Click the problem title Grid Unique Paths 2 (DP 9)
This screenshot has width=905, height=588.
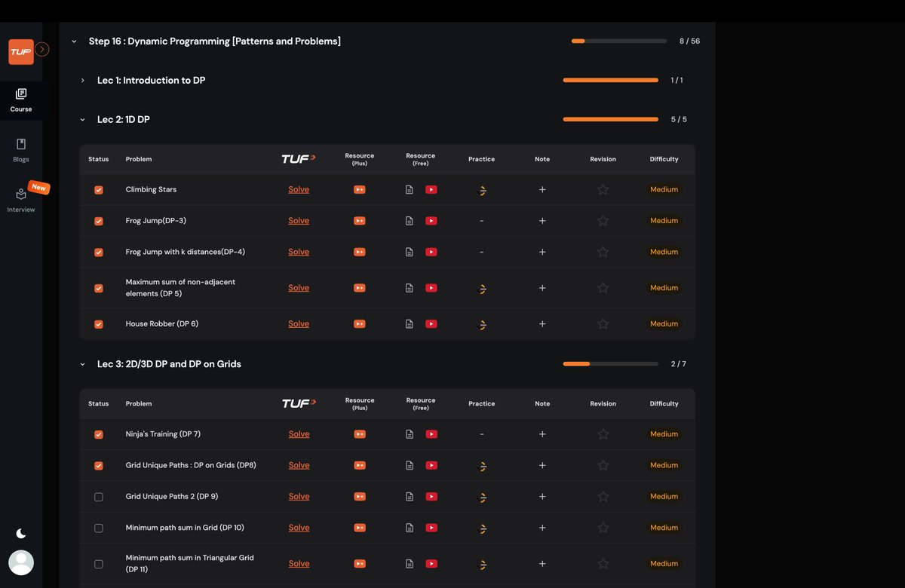[172, 497]
